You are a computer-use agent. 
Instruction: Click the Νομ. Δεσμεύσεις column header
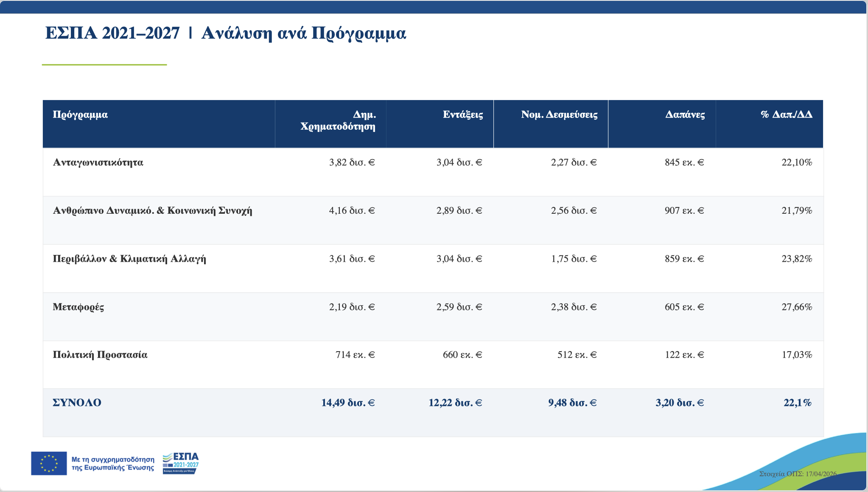click(559, 115)
